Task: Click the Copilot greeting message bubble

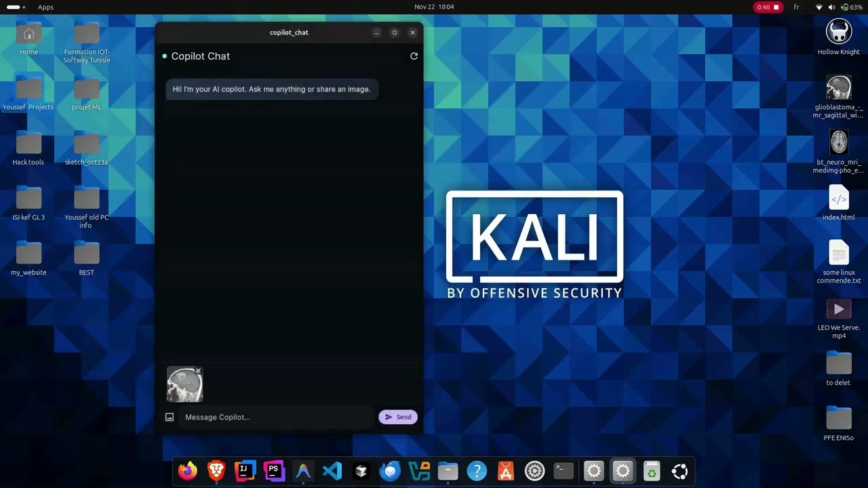Action: pos(272,89)
